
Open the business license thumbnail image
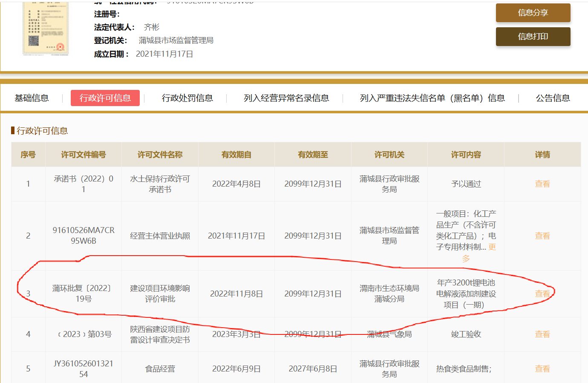coord(46,28)
